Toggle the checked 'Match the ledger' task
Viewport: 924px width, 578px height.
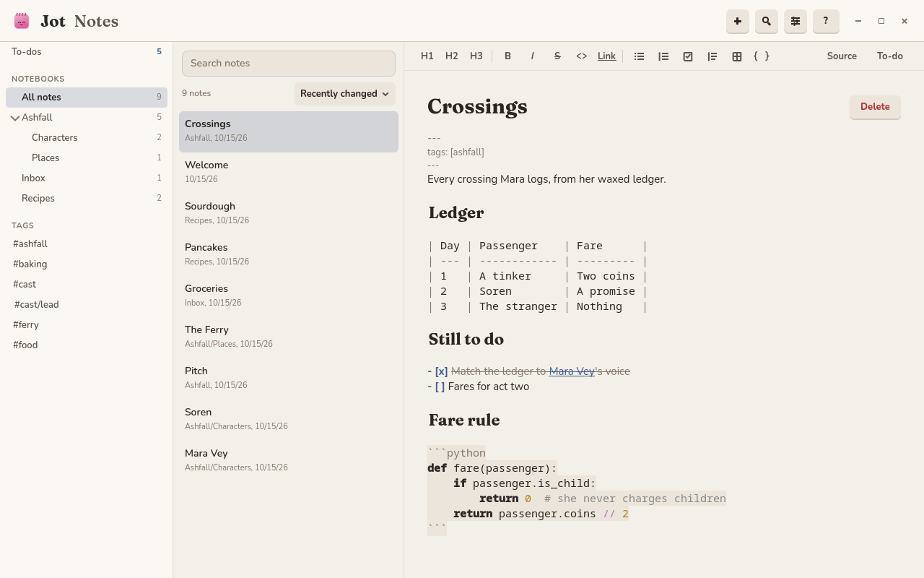click(441, 371)
